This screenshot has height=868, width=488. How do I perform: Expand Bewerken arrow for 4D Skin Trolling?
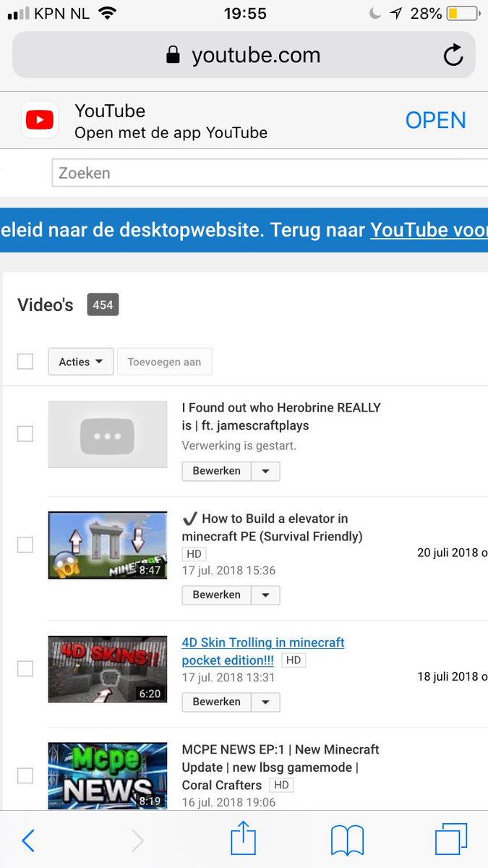tap(265, 702)
